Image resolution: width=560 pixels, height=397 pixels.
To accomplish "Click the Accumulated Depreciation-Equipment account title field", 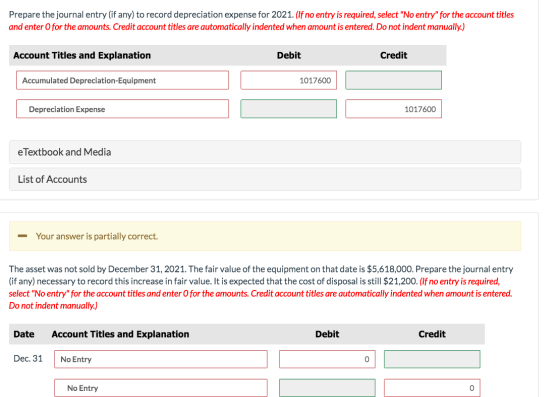I will point(122,80).
